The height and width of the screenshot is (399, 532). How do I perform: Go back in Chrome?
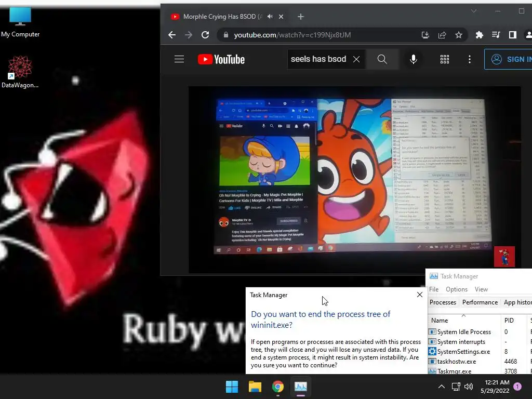[x=172, y=35]
